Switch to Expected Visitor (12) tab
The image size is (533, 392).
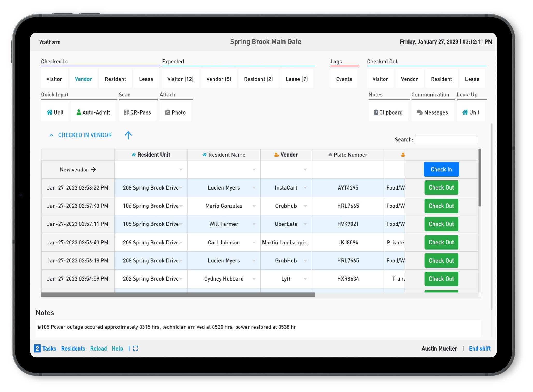[x=180, y=79]
